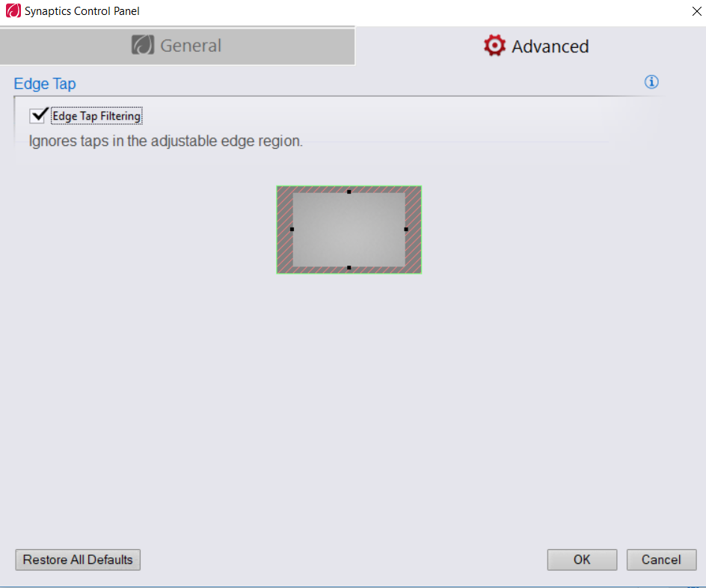Image resolution: width=706 pixels, height=588 pixels.
Task: Confirm settings with the OK button
Action: (582, 560)
